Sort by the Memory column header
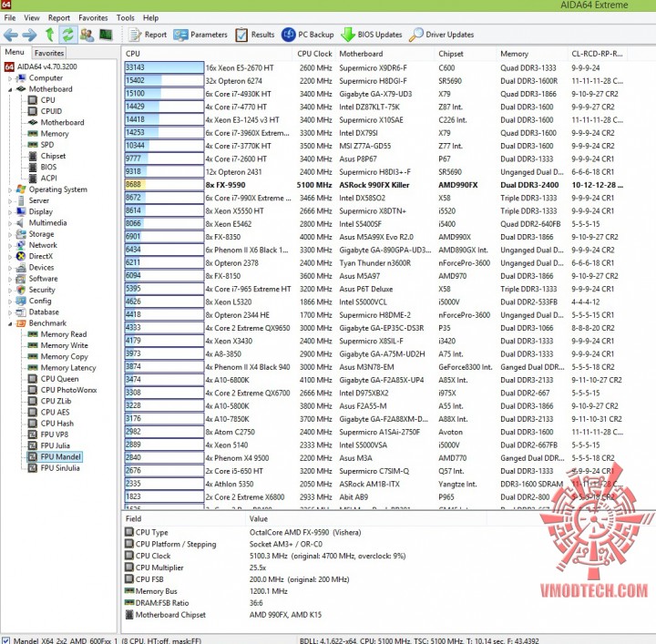The image size is (656, 644). (x=532, y=54)
